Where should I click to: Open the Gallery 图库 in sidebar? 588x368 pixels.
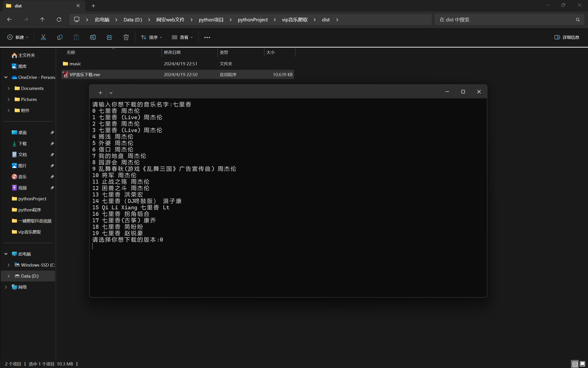coord(19,66)
